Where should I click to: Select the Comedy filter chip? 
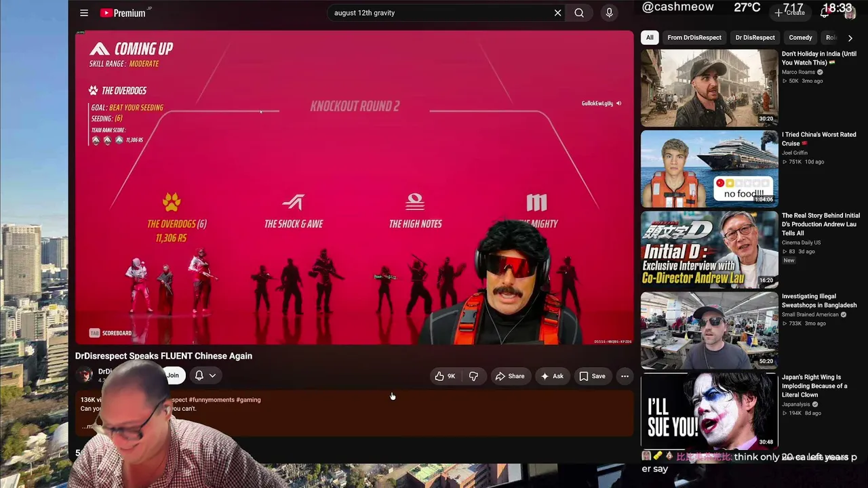[800, 38]
